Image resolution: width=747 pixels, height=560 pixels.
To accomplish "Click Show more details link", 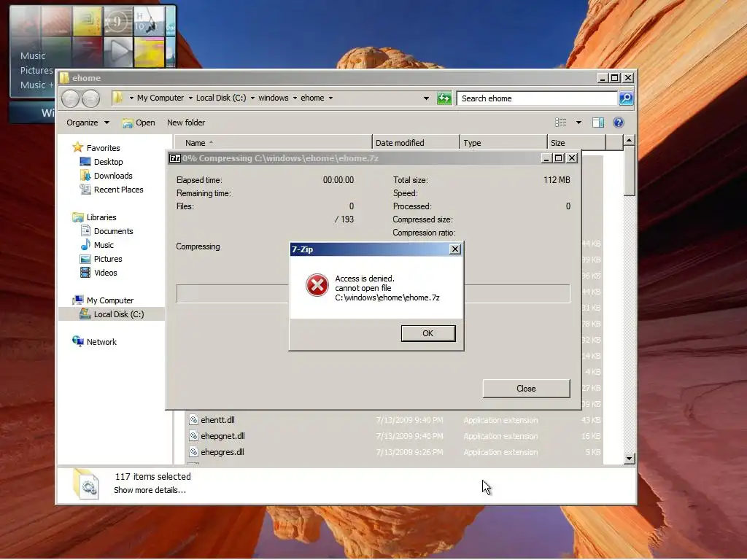I will (x=150, y=490).
